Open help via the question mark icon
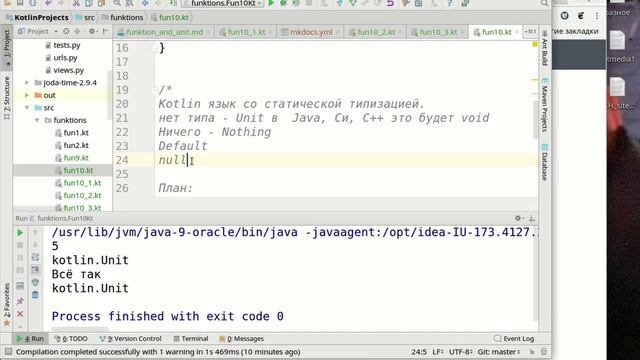Image resolution: width=640 pixels, height=360 pixels. (x=449, y=3)
